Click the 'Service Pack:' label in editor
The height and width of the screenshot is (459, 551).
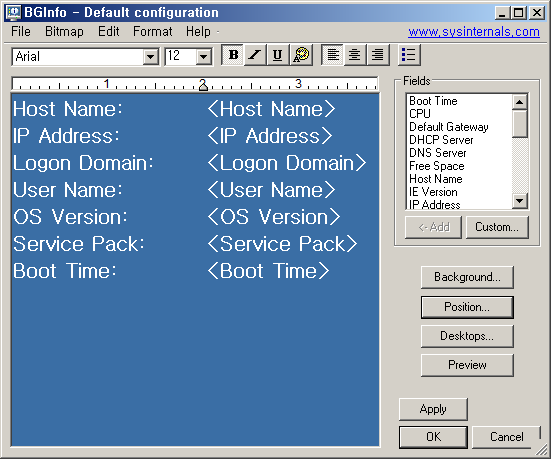(79, 244)
